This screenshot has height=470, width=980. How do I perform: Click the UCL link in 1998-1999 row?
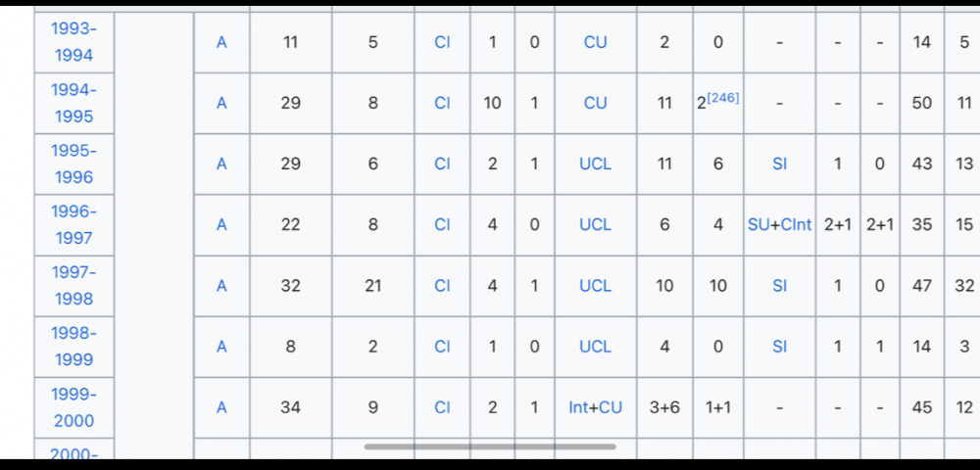click(x=595, y=347)
